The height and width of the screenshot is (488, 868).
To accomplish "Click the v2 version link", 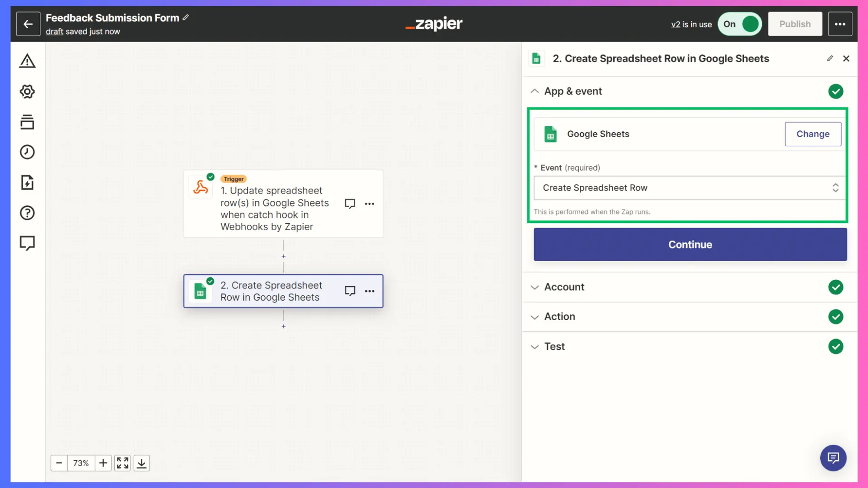I will [675, 25].
